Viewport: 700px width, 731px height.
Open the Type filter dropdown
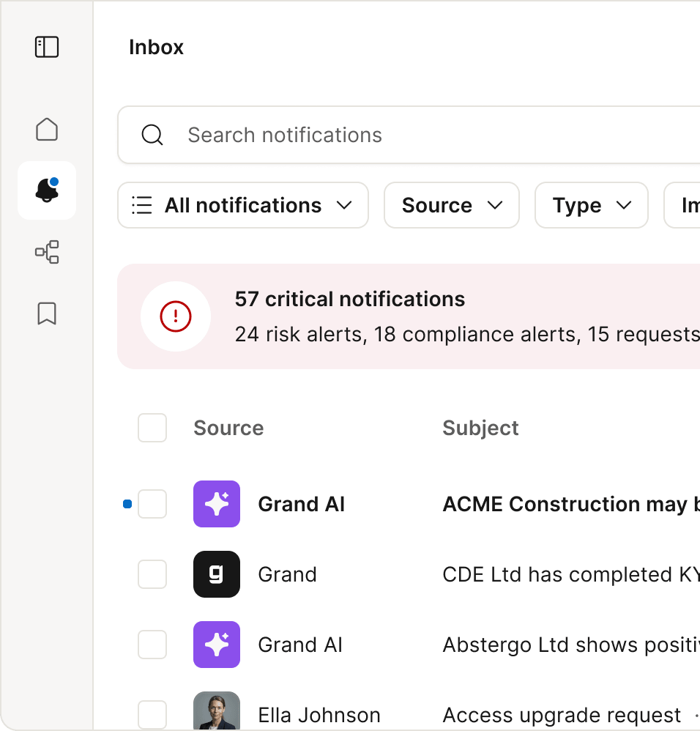591,205
